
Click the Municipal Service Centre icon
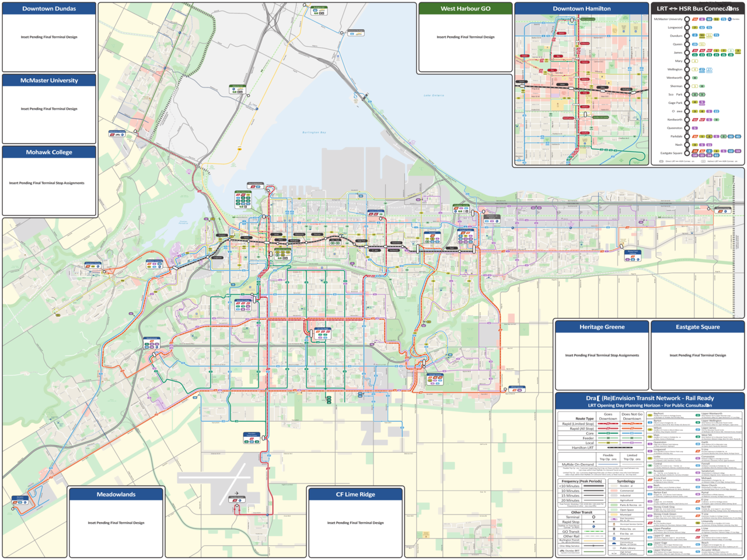click(615, 524)
